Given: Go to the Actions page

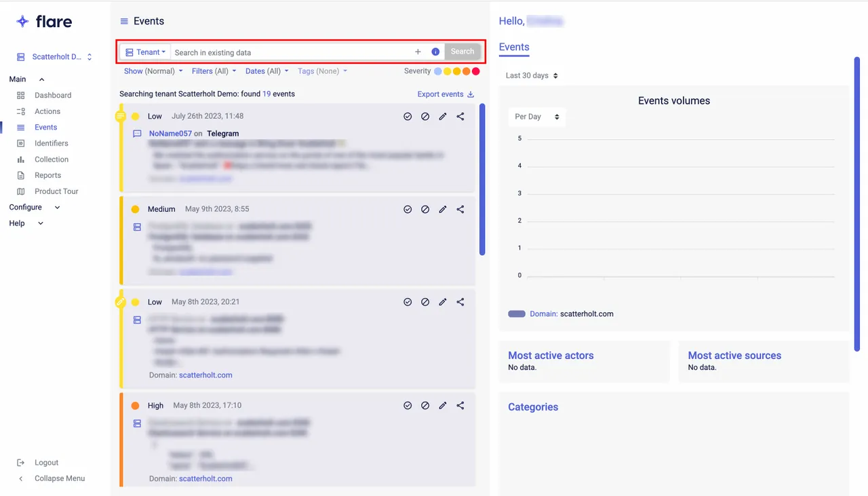Looking at the screenshot, I should pyautogui.click(x=47, y=111).
